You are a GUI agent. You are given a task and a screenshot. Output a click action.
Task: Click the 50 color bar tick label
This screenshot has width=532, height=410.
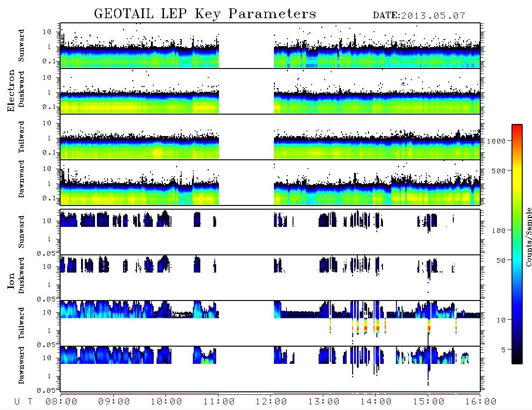(501, 260)
